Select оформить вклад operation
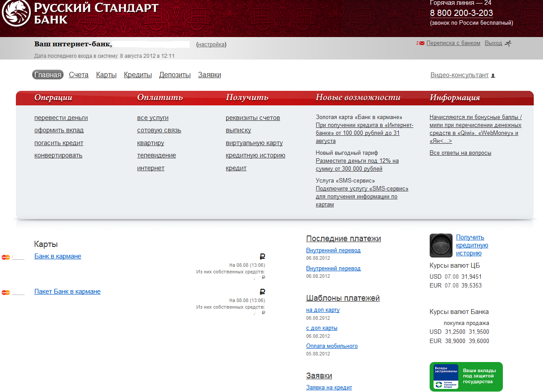The height and width of the screenshot is (392, 543). click(59, 130)
